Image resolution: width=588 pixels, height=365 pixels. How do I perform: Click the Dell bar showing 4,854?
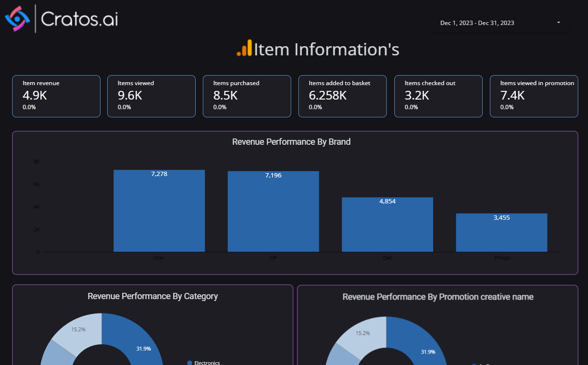point(388,225)
